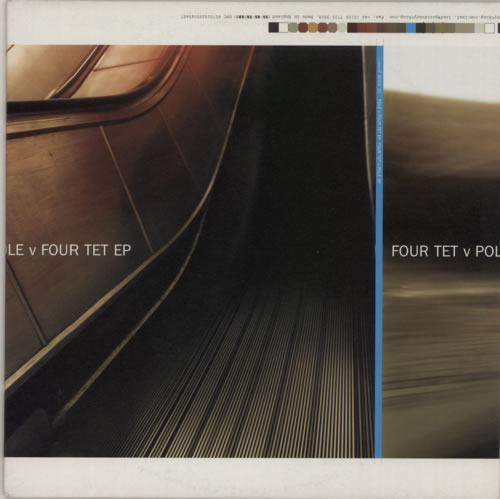Click the escalator photo on the cover
Image resolution: width=500 pixels, height=499 pixels.
pos(190,252)
